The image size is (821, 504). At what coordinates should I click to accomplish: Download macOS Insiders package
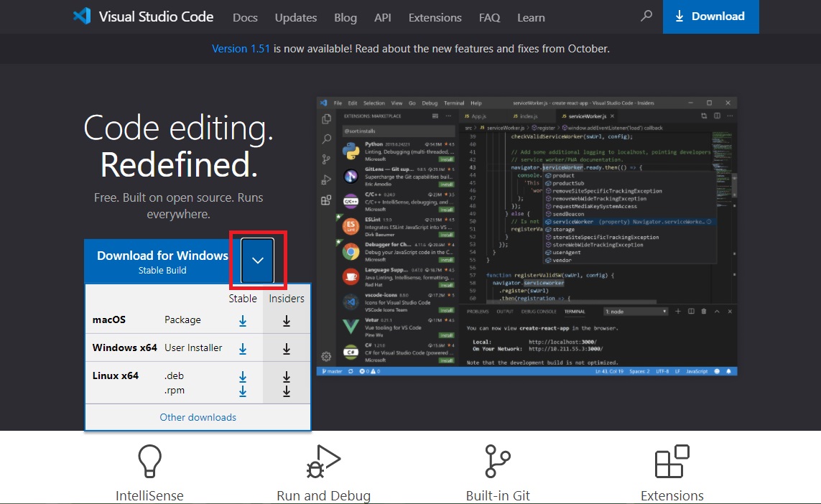(x=287, y=320)
